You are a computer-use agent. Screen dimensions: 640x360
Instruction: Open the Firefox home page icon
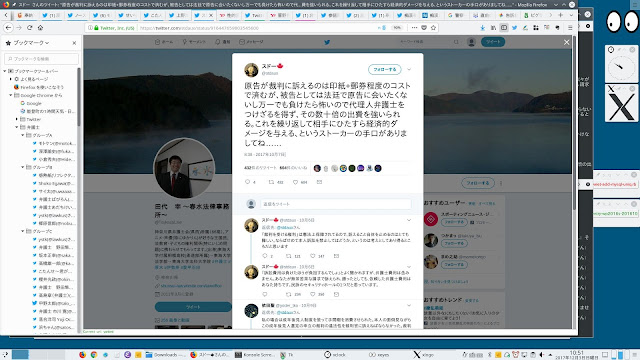[40, 28]
